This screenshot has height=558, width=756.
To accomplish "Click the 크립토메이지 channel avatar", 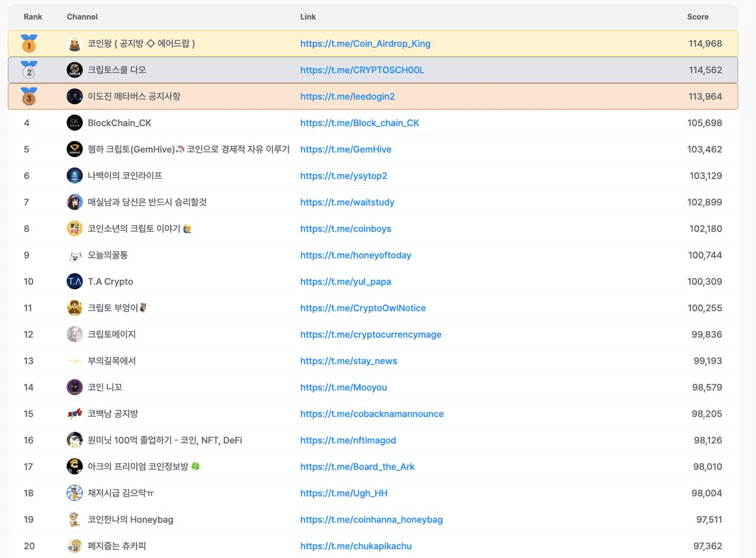I will click(x=74, y=334).
